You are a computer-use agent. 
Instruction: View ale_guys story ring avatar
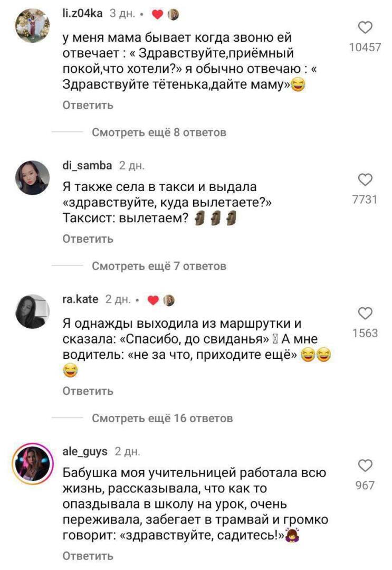(x=32, y=464)
